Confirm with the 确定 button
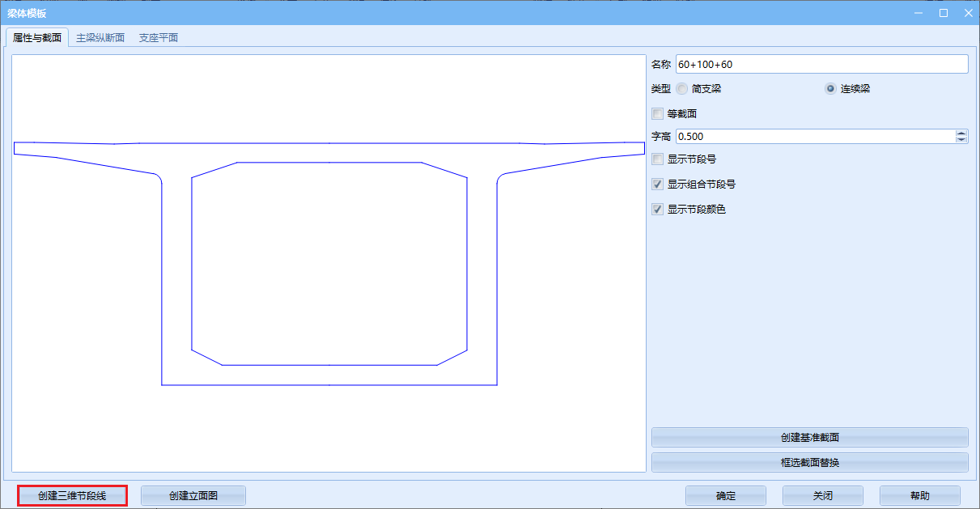Image resolution: width=980 pixels, height=509 pixels. [x=725, y=496]
